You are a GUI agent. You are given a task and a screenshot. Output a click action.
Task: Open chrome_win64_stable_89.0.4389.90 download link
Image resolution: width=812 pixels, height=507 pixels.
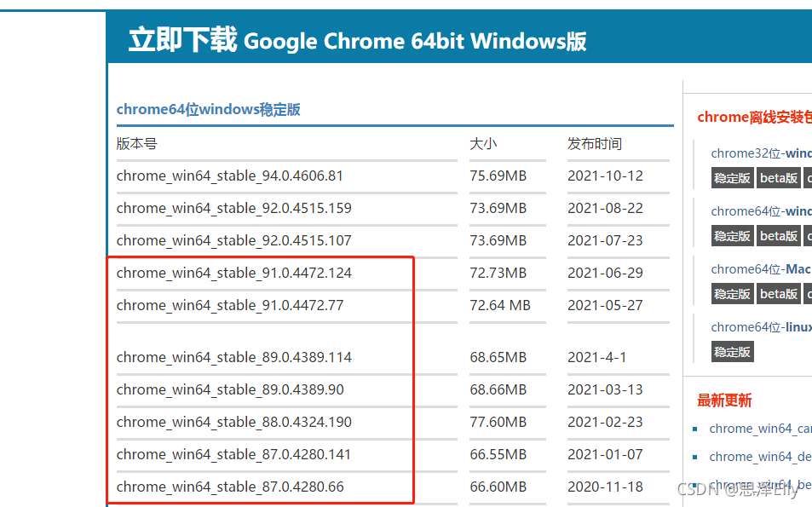coord(230,389)
